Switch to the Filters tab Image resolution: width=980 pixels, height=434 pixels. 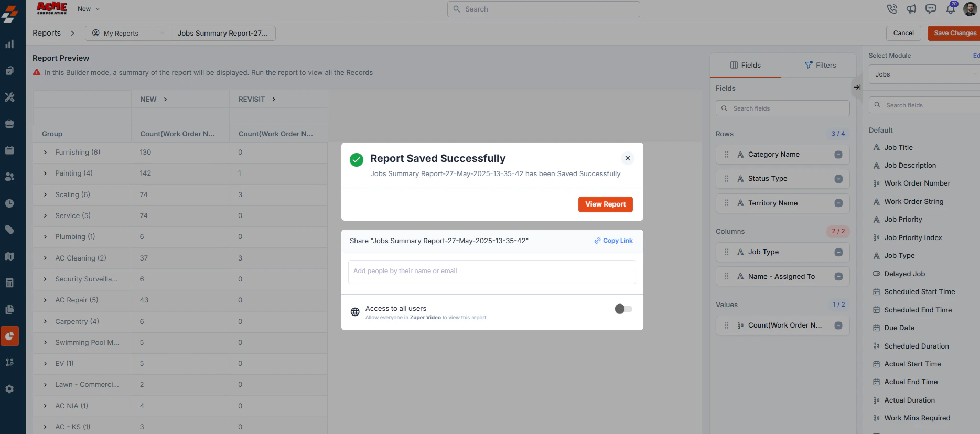click(821, 65)
